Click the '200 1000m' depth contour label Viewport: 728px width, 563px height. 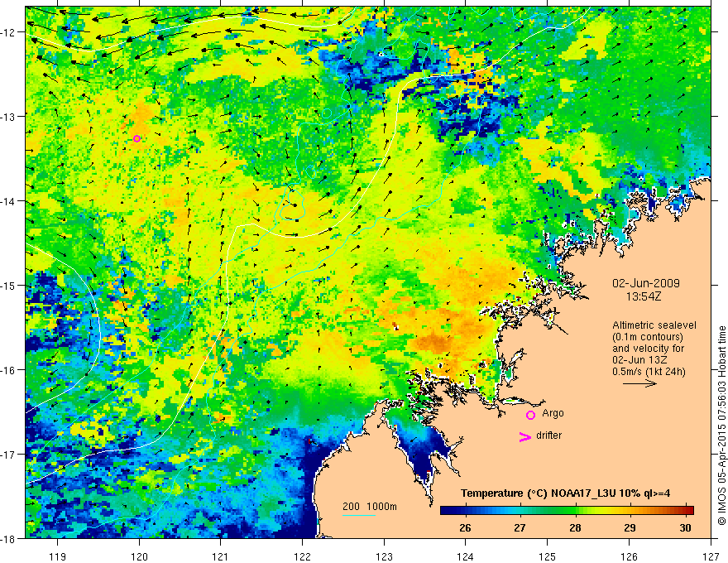(x=370, y=507)
